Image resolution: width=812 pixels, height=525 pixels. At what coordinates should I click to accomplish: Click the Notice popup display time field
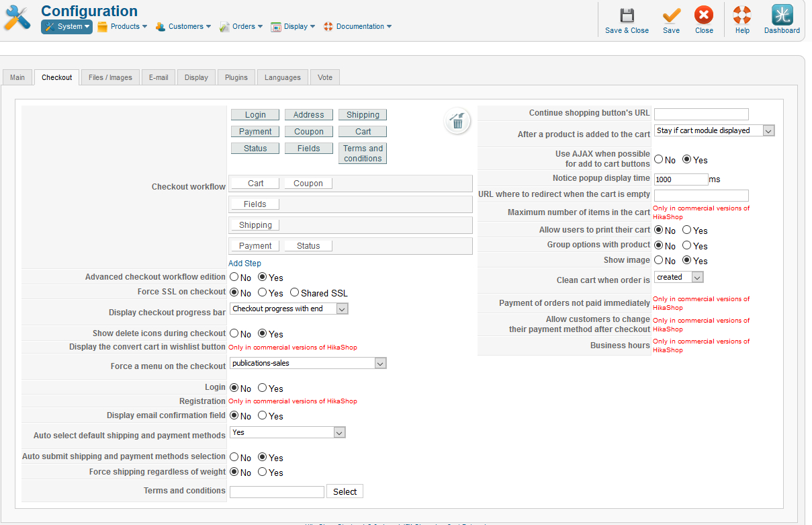point(681,179)
